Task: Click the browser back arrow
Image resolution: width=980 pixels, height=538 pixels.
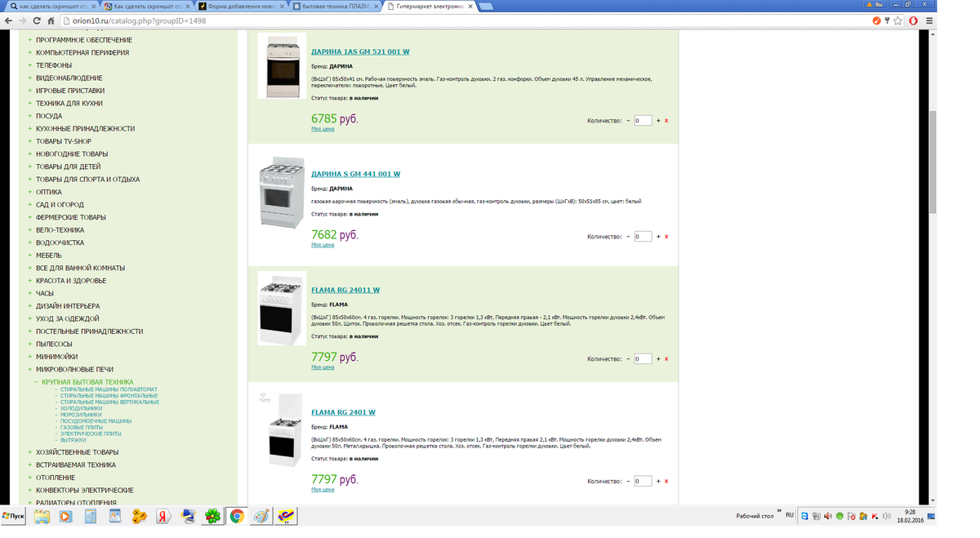Action: (x=9, y=20)
